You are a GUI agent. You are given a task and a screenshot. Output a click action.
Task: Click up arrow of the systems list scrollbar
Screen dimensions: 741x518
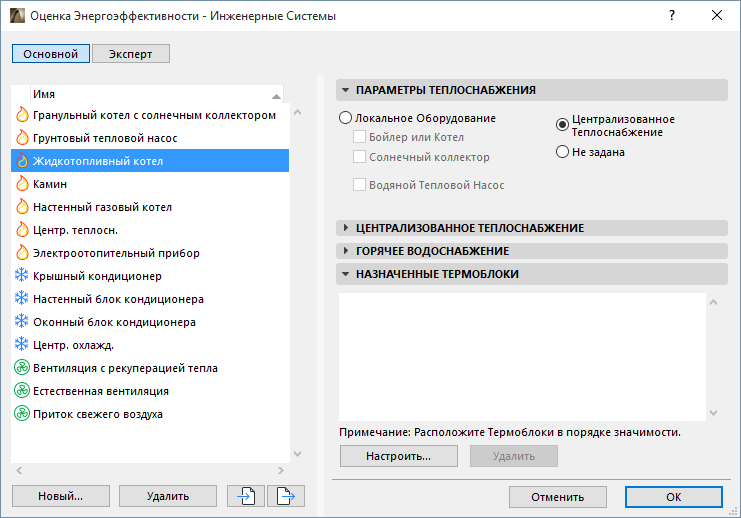(297, 112)
